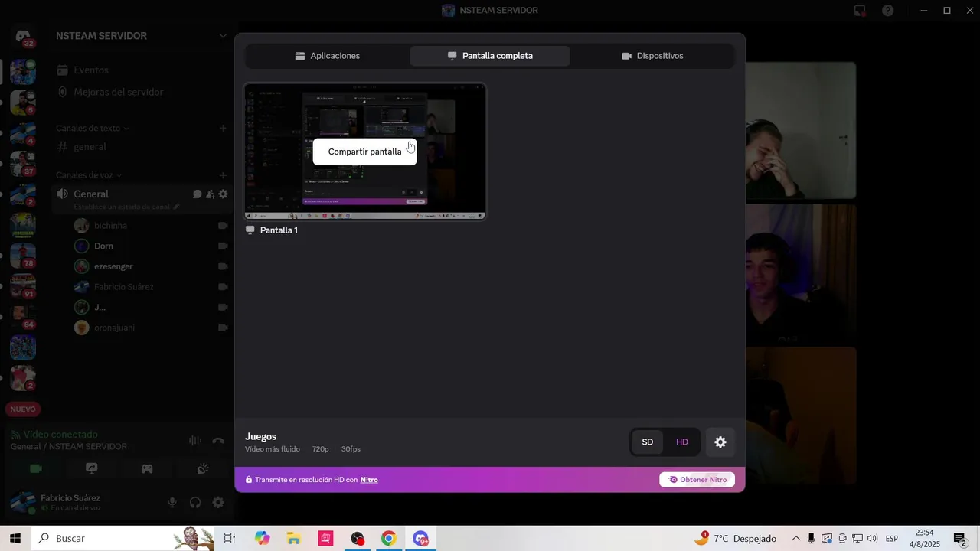Click invite icon on General voice channel
Screen dimensions: 980x551
(210, 194)
